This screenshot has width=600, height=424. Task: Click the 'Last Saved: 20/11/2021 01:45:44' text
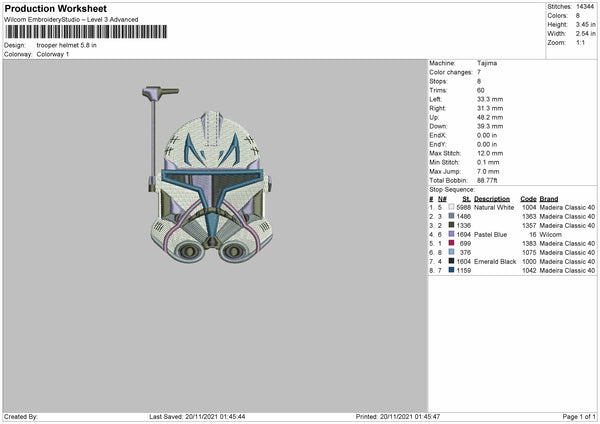pos(197,416)
